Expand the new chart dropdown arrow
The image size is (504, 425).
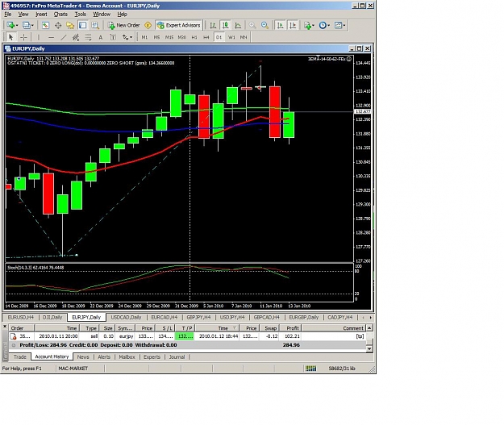(x=17, y=25)
